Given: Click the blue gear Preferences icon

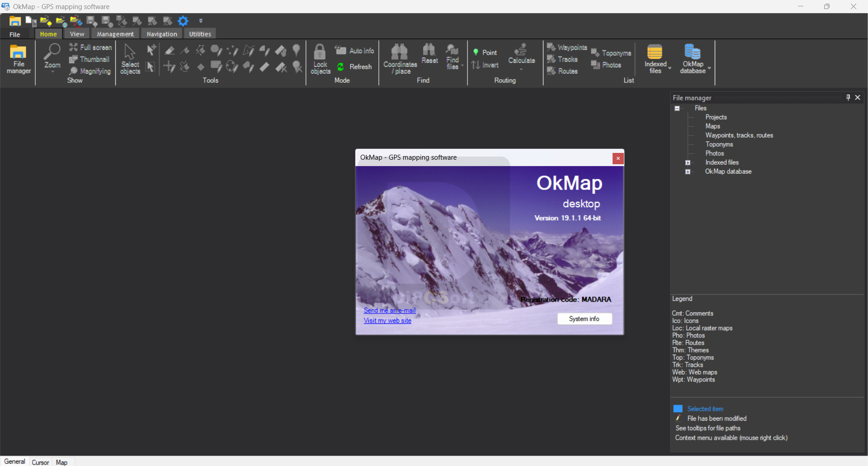Looking at the screenshot, I should tap(183, 21).
